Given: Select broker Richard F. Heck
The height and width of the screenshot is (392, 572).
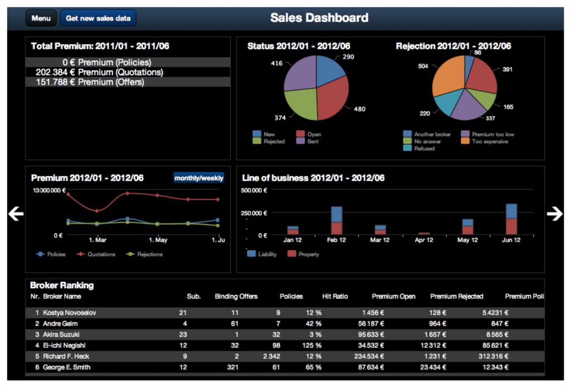Looking at the screenshot, I should point(66,357).
